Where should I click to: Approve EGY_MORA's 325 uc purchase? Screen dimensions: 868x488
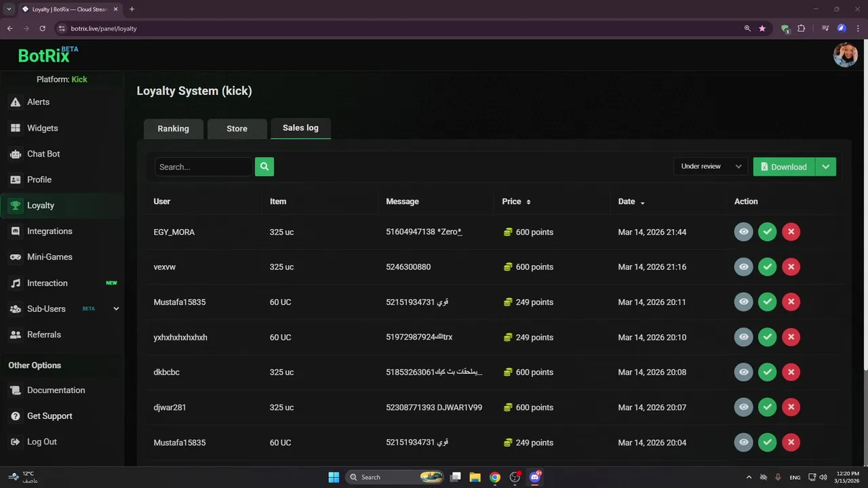(767, 232)
